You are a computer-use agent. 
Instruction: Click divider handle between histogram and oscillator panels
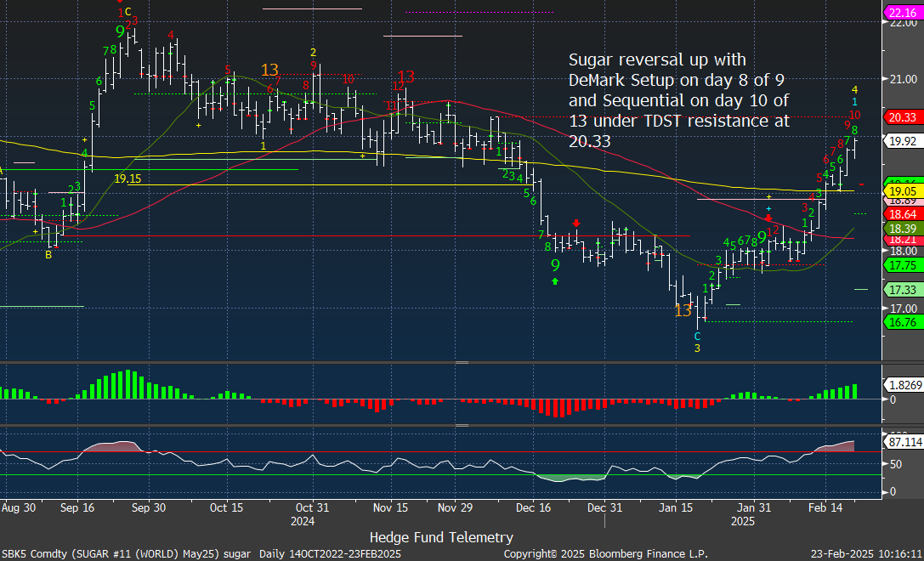tap(462, 425)
